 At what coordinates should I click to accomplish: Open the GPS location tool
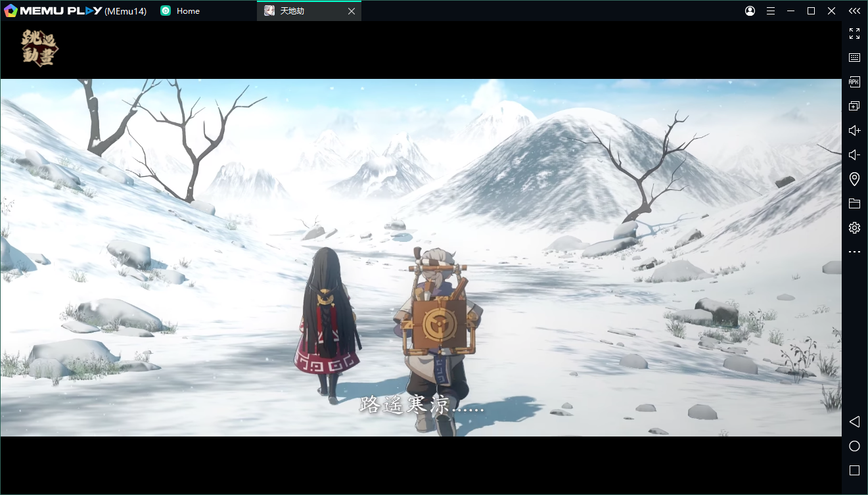point(854,179)
